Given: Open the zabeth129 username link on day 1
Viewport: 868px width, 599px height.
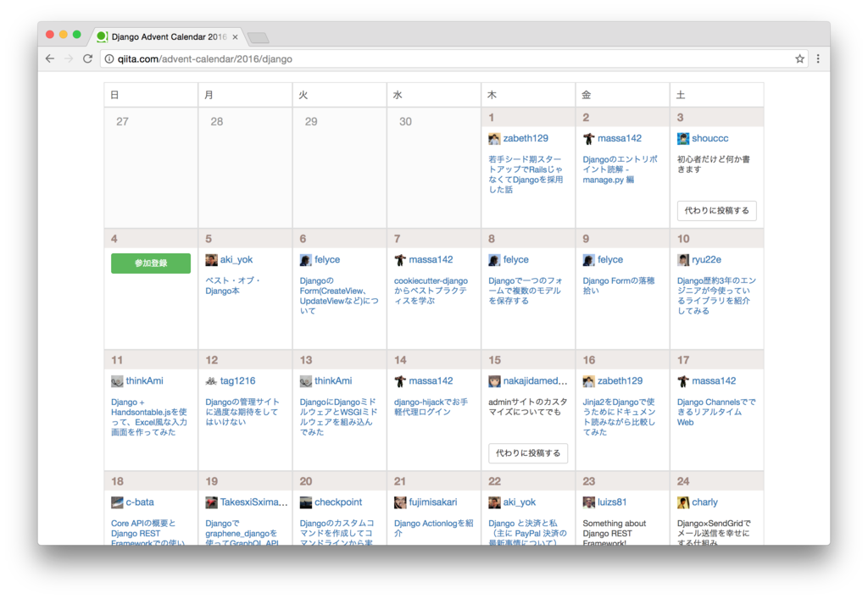Looking at the screenshot, I should tap(526, 138).
